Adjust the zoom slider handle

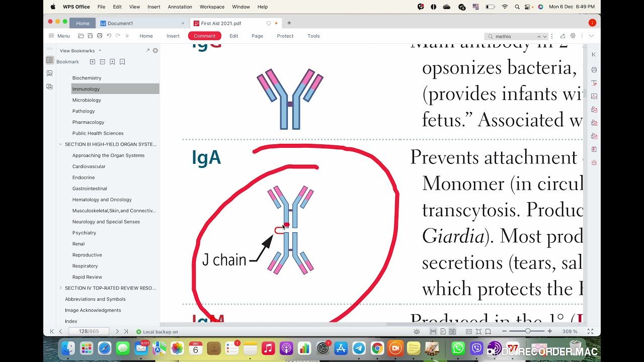point(528,331)
